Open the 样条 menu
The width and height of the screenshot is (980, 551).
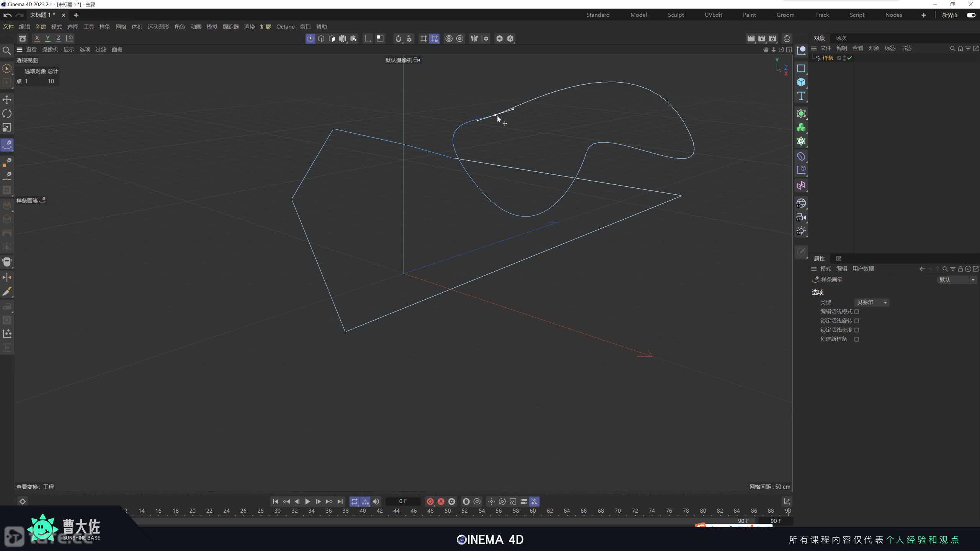click(x=105, y=26)
